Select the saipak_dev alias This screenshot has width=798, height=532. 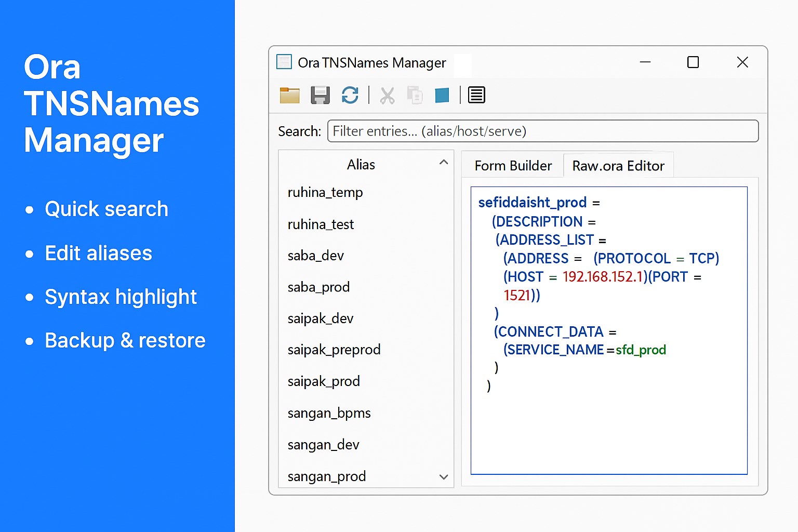pos(320,318)
